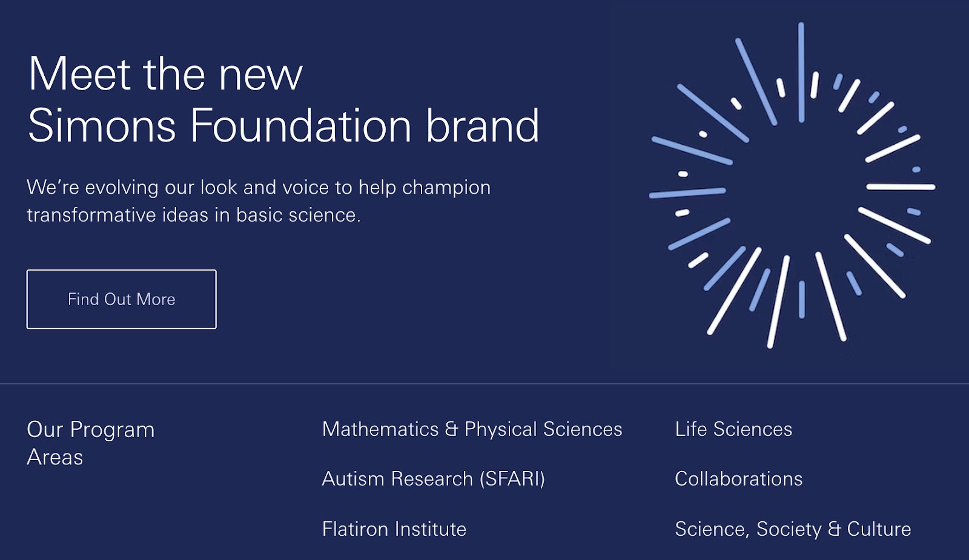Click the ampersand in Mathematics & Physical Sciences
Image resolution: width=969 pixels, height=560 pixels.
pyautogui.click(x=451, y=429)
